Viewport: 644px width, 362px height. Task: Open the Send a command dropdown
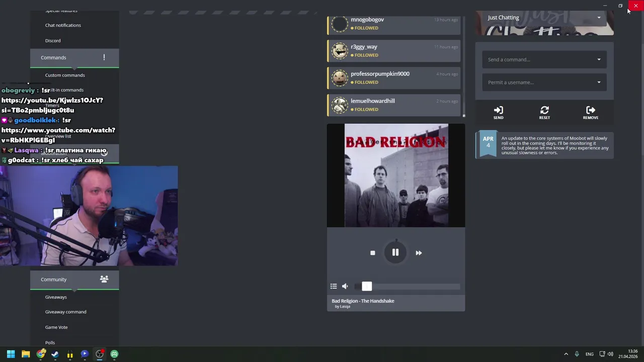(544, 59)
